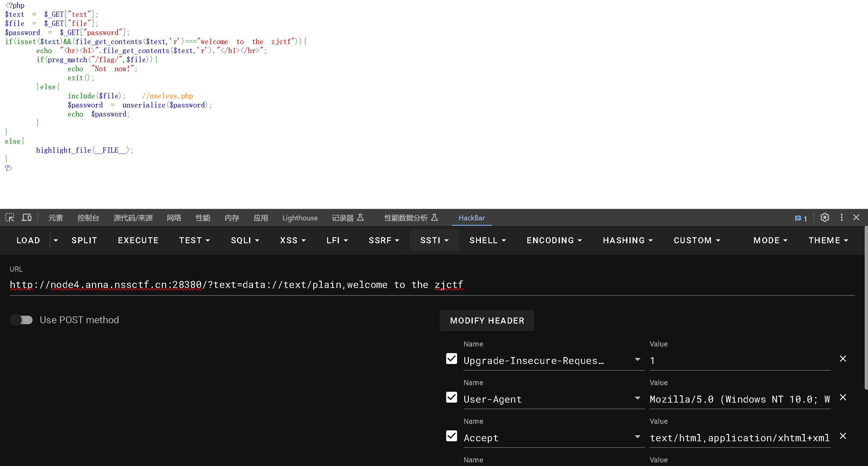Click the inspect element picker icon
The image size is (868, 466).
pyautogui.click(x=10, y=218)
